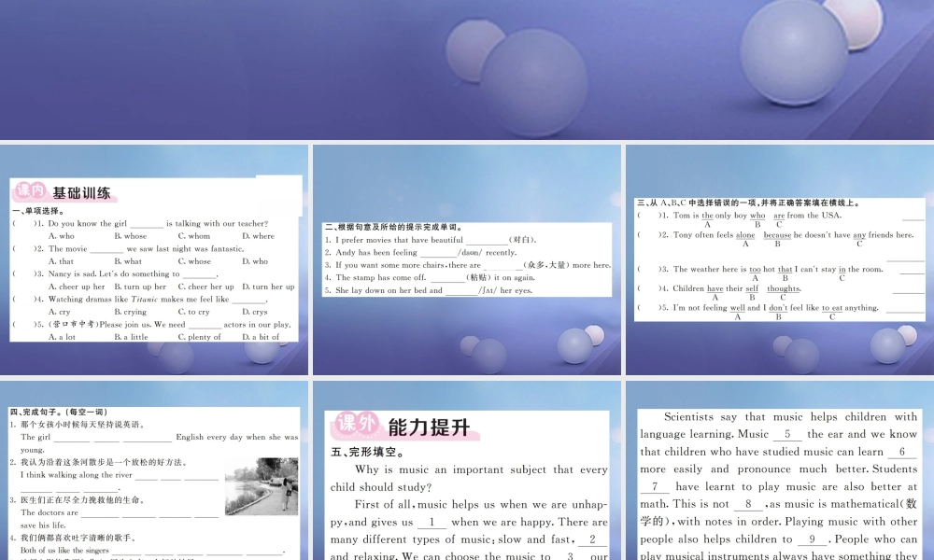The width and height of the screenshot is (934, 560).
Task: Click sentence 'I prefer movies that have beautiful'
Action: 431,240
